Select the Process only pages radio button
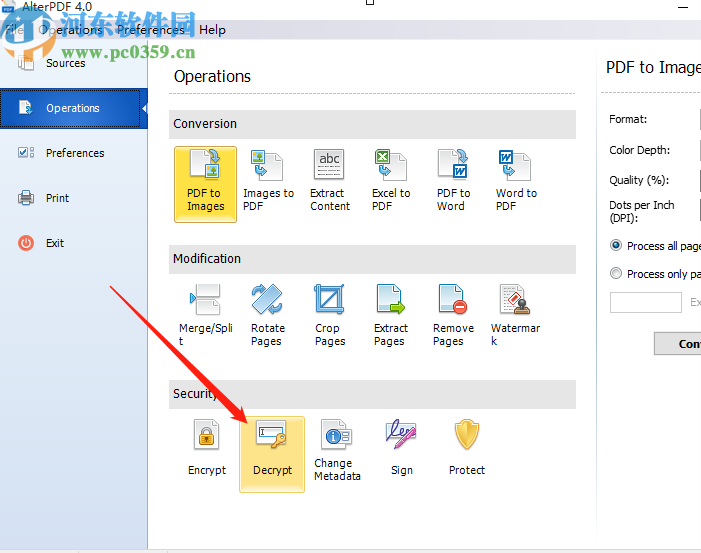Image resolution: width=701 pixels, height=553 pixels. (x=616, y=274)
